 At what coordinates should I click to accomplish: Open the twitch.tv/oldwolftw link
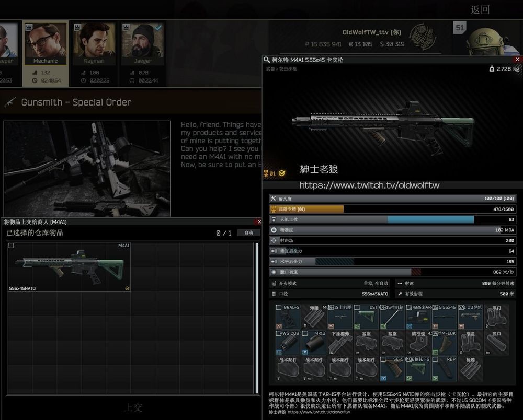tap(370, 185)
